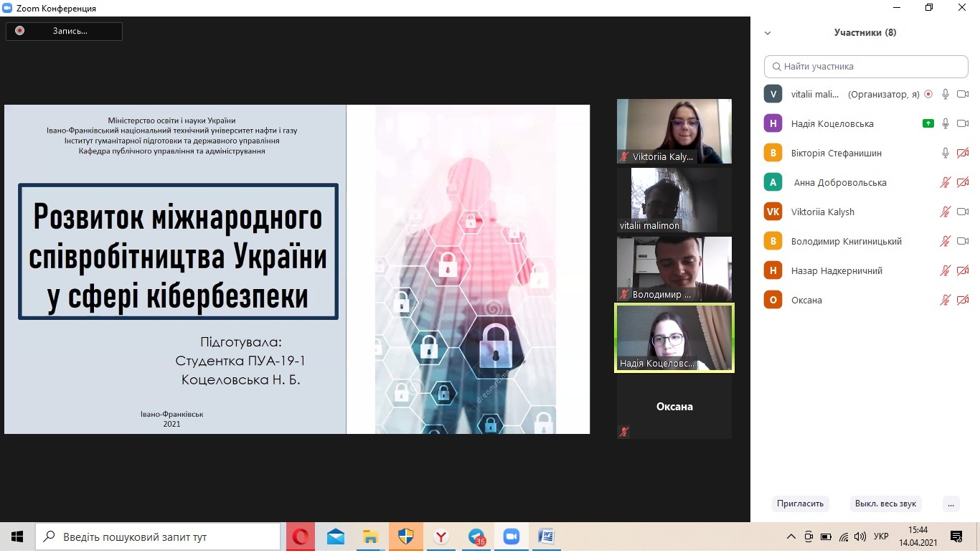
Task: Toggle camera for Володимир Книгиницький
Action: [x=963, y=241]
